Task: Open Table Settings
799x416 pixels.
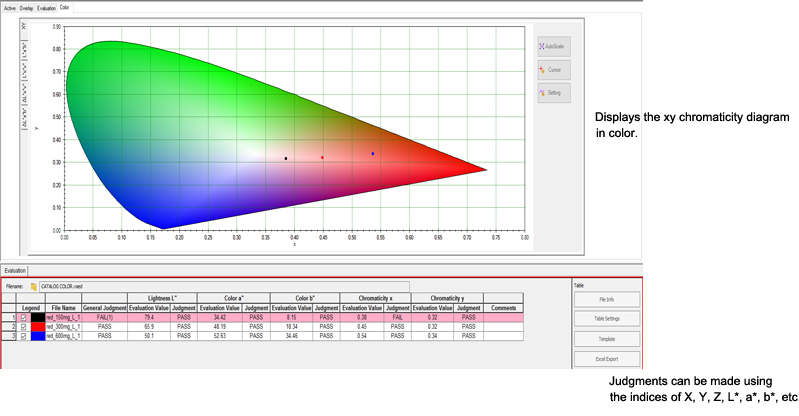Action: click(x=606, y=318)
